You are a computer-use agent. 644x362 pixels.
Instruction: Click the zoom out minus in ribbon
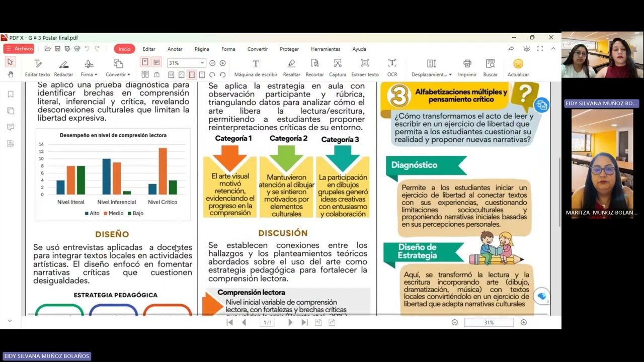[212, 63]
